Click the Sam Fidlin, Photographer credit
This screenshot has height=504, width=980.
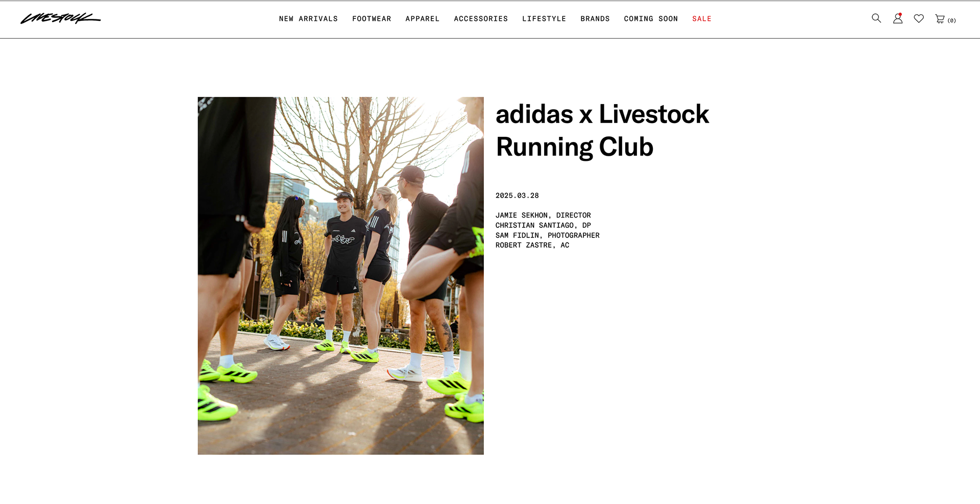point(547,235)
